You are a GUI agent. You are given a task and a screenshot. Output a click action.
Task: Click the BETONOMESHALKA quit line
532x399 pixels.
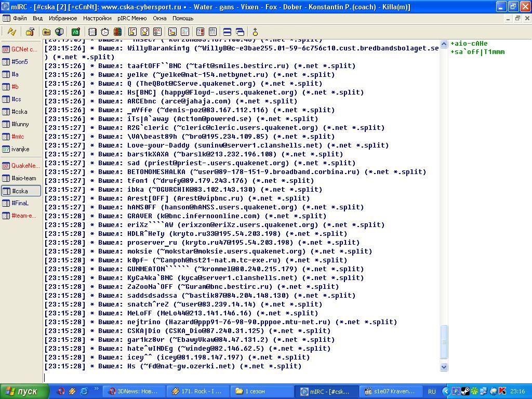click(x=235, y=171)
